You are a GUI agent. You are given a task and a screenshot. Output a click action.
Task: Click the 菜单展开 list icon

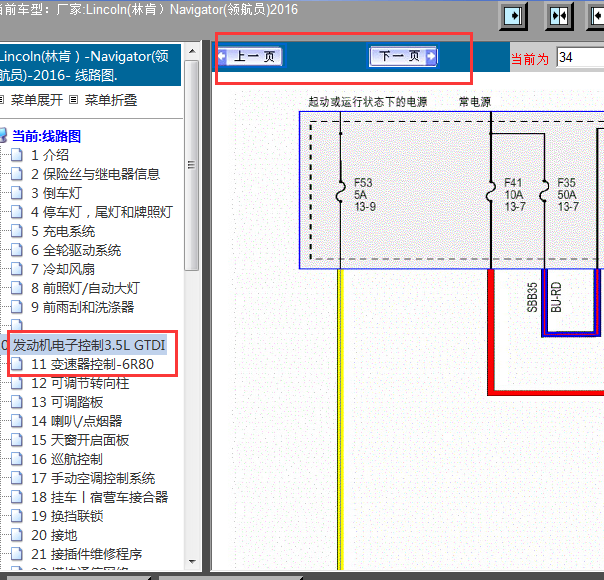[x=2, y=100]
